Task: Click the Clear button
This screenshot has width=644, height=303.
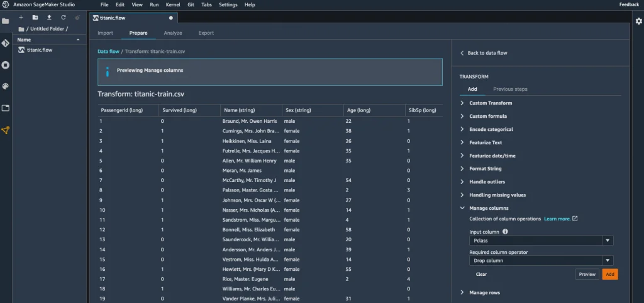Action: [481, 274]
